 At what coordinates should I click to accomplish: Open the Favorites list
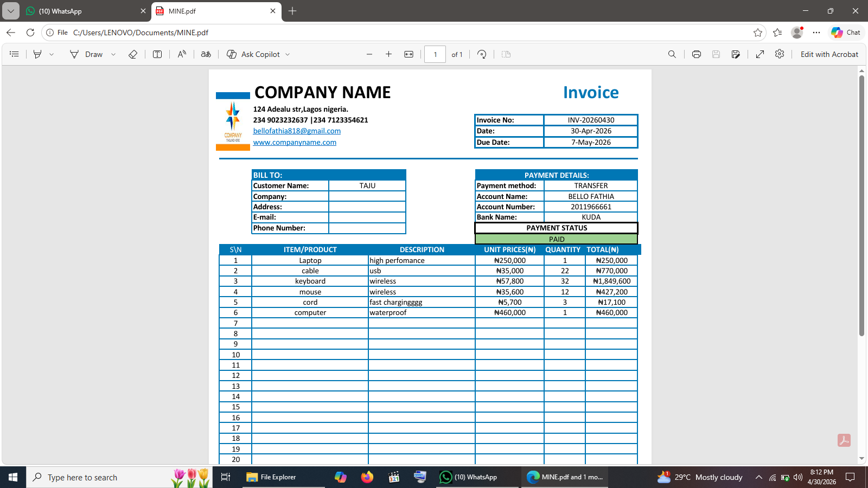(777, 33)
